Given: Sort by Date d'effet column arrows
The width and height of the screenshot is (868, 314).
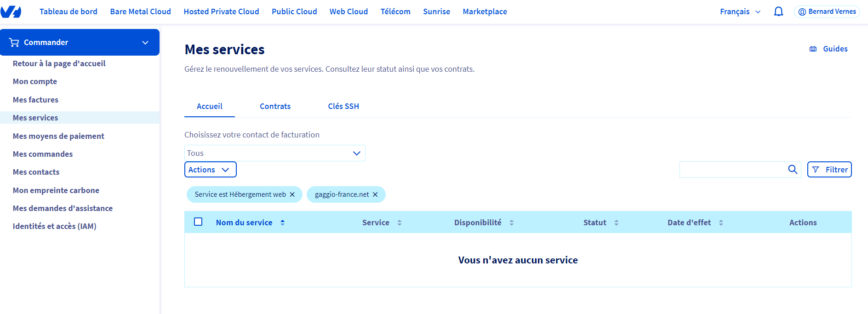Looking at the screenshot, I should point(721,223).
